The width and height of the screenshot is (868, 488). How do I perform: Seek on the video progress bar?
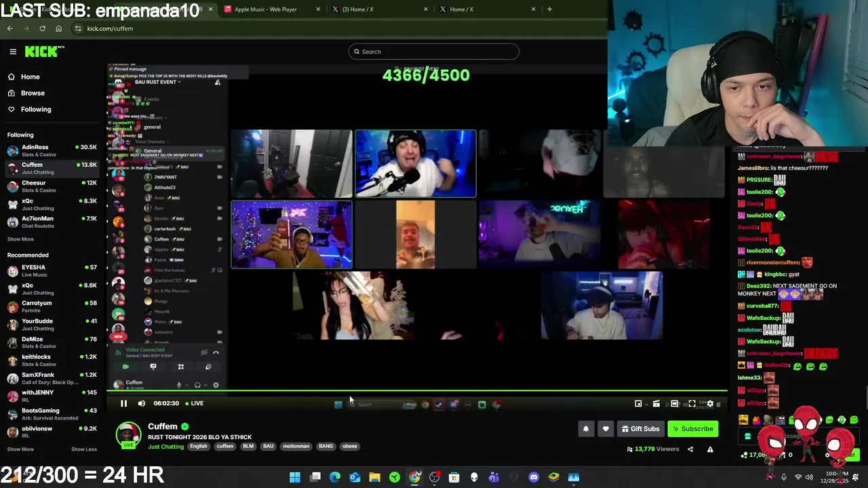pos(417,391)
